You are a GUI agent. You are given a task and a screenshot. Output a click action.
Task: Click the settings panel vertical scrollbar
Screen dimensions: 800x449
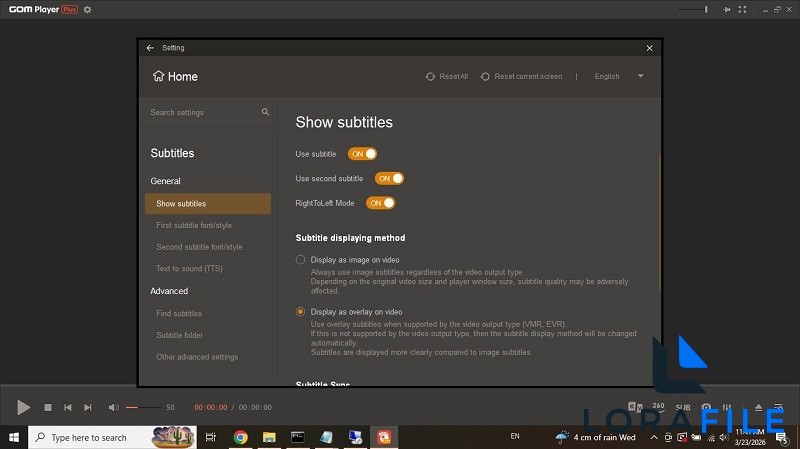click(660, 222)
